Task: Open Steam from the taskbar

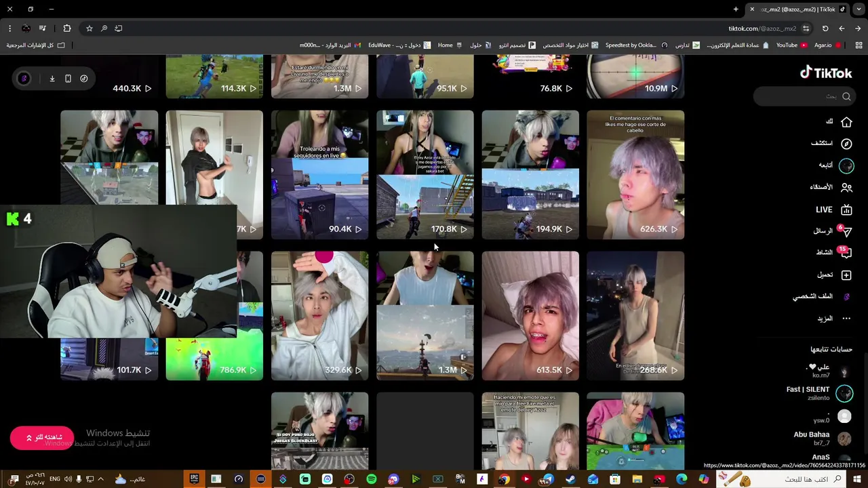Action: tap(570, 479)
